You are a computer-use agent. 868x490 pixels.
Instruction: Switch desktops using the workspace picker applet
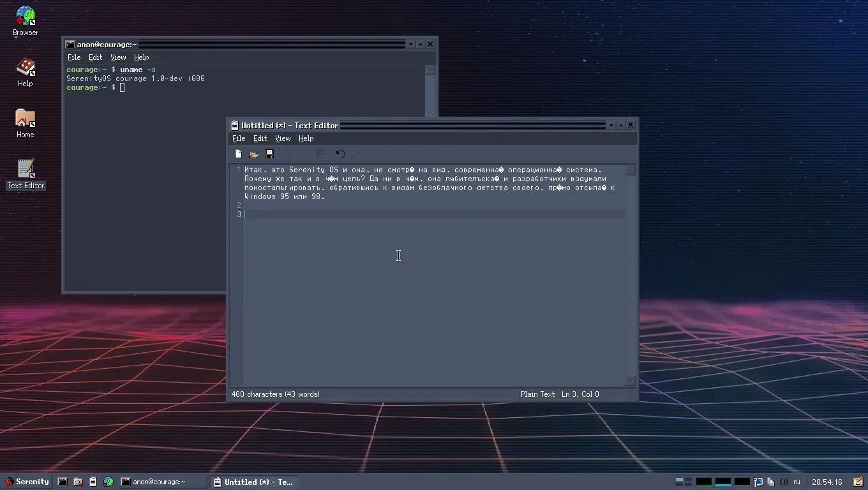pos(684,482)
